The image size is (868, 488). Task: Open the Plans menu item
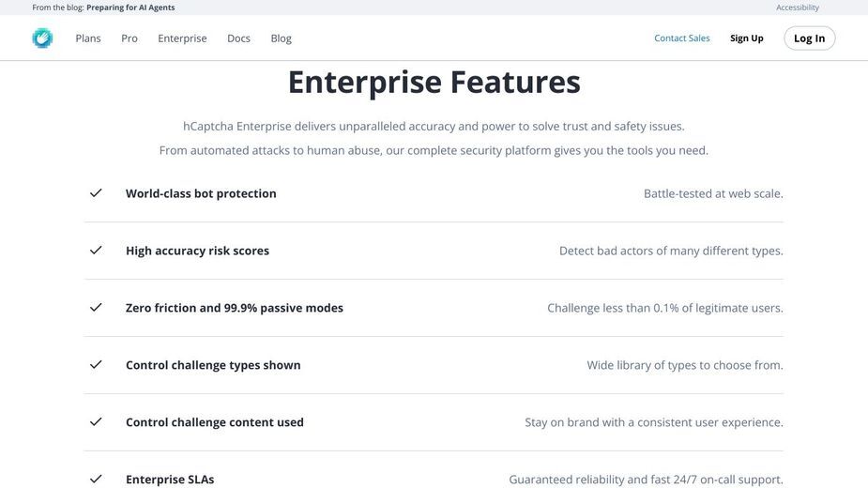[x=88, y=38]
